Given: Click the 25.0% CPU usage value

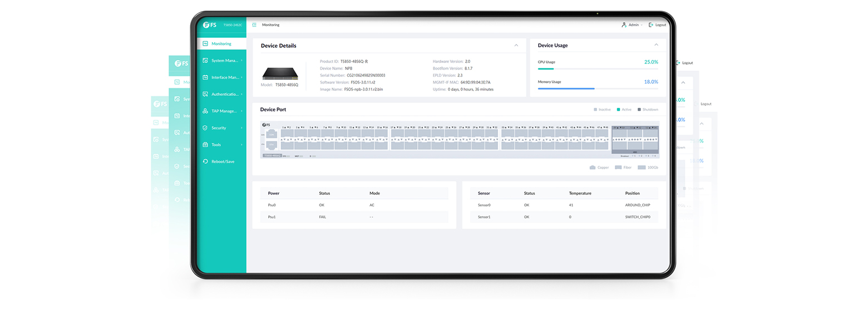Looking at the screenshot, I should pos(651,62).
